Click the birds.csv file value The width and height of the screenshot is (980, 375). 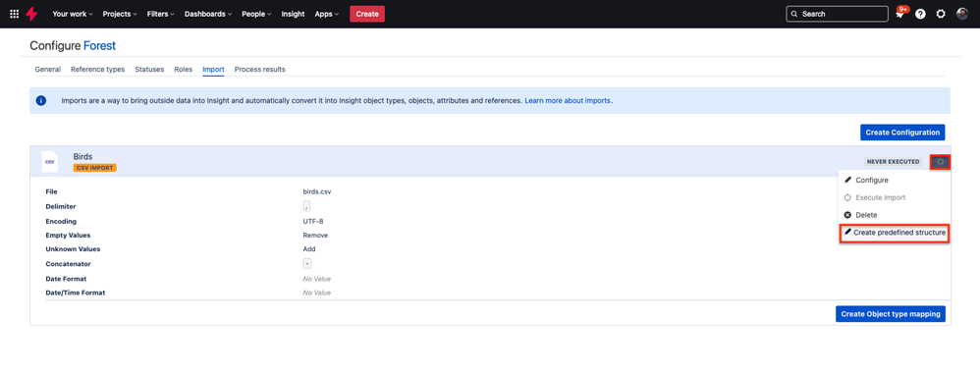click(x=317, y=191)
